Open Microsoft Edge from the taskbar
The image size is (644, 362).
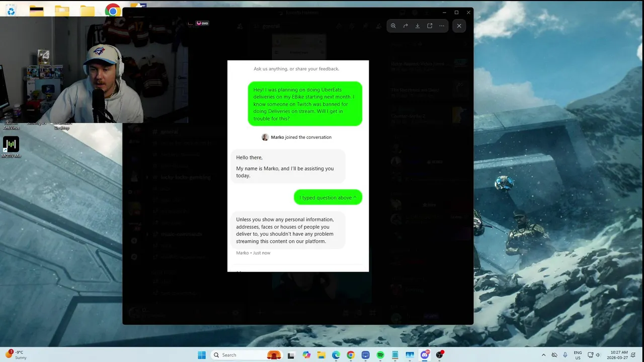click(336, 355)
